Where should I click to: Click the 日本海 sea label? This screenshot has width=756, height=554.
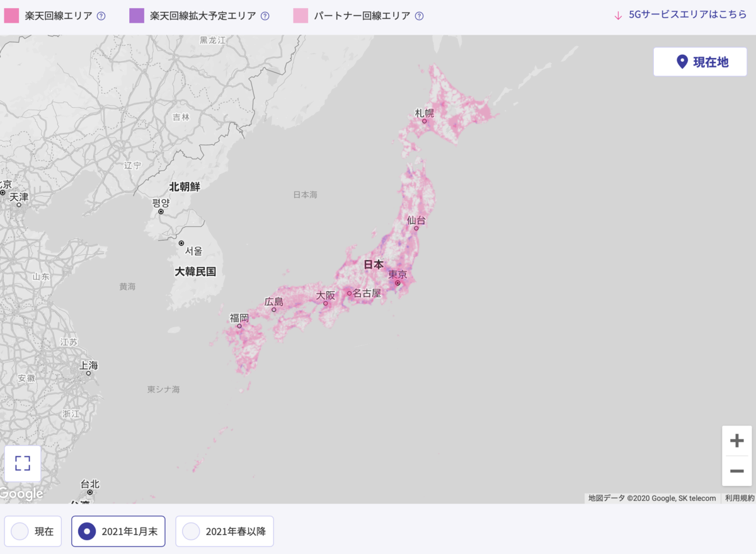point(305,195)
